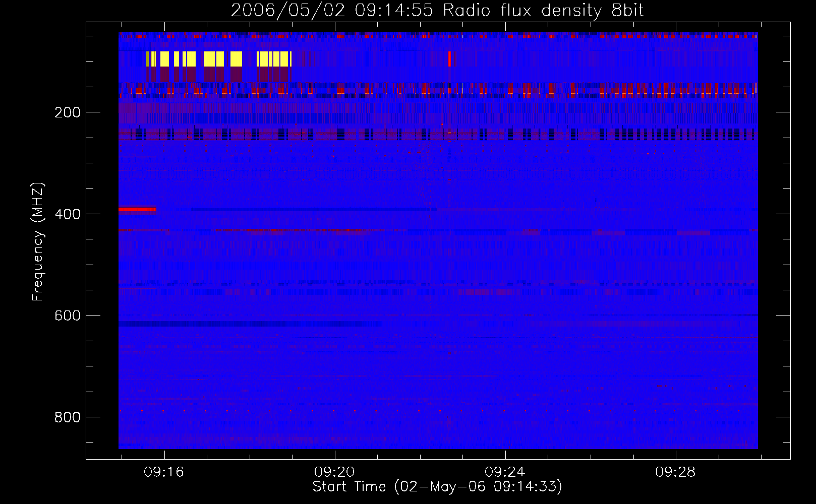Viewport: 816px width, 504px height.
Task: Click the 200 frequency tick label
Action: [x=68, y=112]
